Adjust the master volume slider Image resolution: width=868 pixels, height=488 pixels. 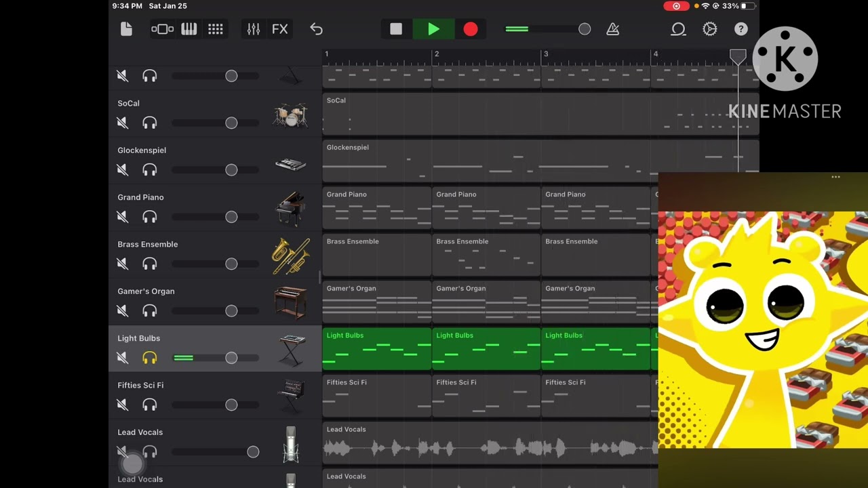click(548, 29)
